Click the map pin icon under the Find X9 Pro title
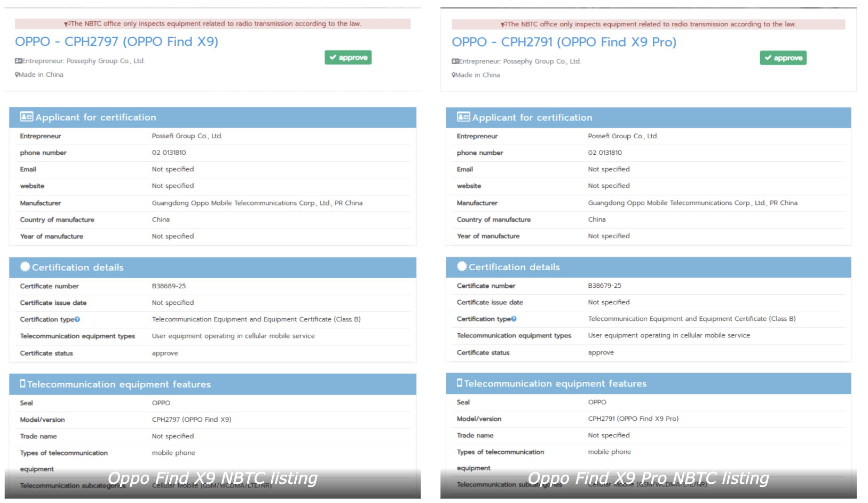 point(453,75)
